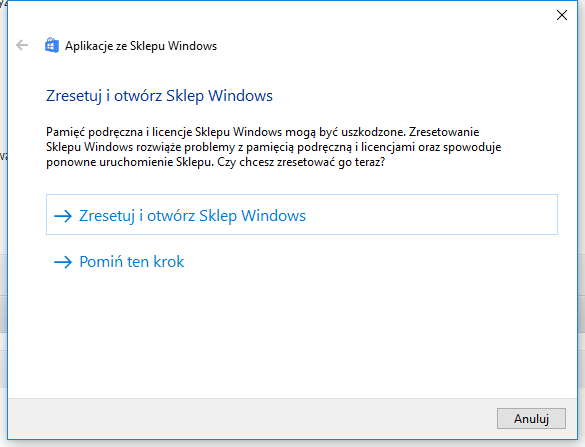
Task: Click the arrow icon beside Pomiń ten krok
Action: pyautogui.click(x=63, y=262)
